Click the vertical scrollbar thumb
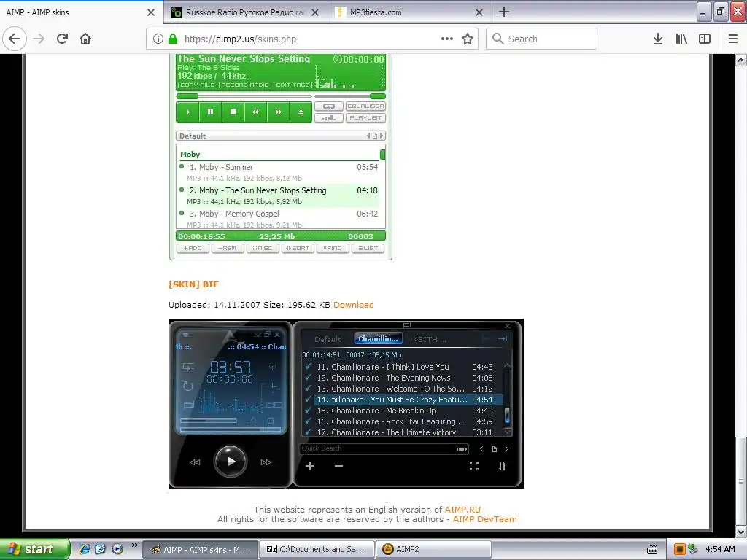 (x=741, y=480)
